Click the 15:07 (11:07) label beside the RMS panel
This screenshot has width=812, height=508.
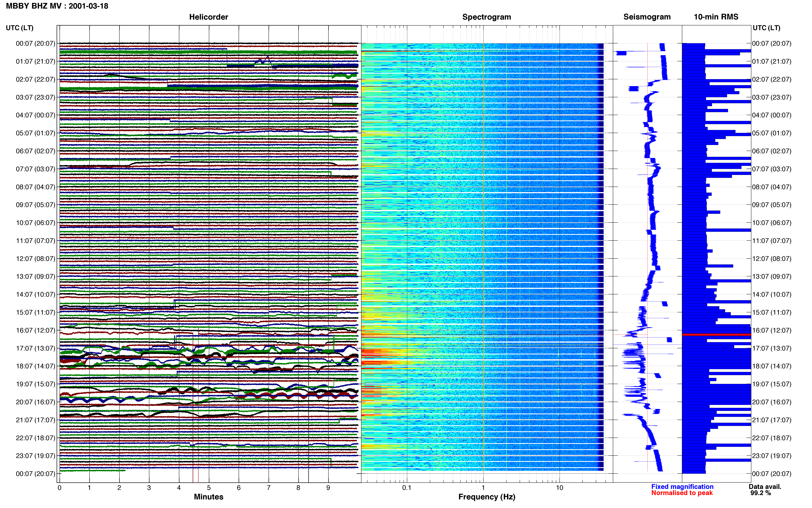[x=772, y=313]
